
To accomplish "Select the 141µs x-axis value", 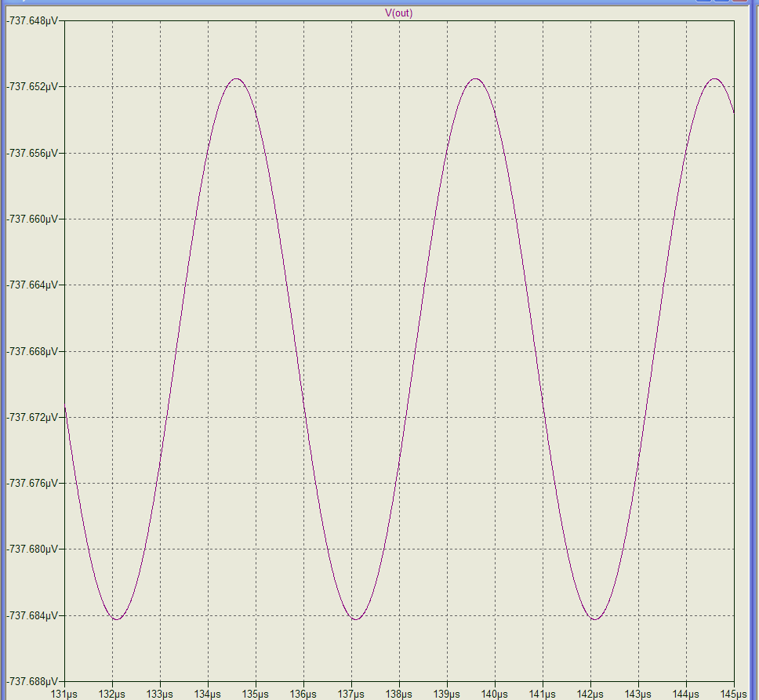I will 543,695.
